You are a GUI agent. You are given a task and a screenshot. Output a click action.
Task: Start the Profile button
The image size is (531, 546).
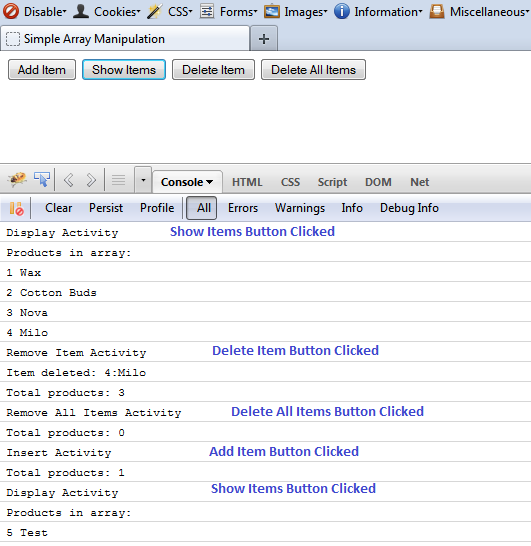(x=157, y=208)
